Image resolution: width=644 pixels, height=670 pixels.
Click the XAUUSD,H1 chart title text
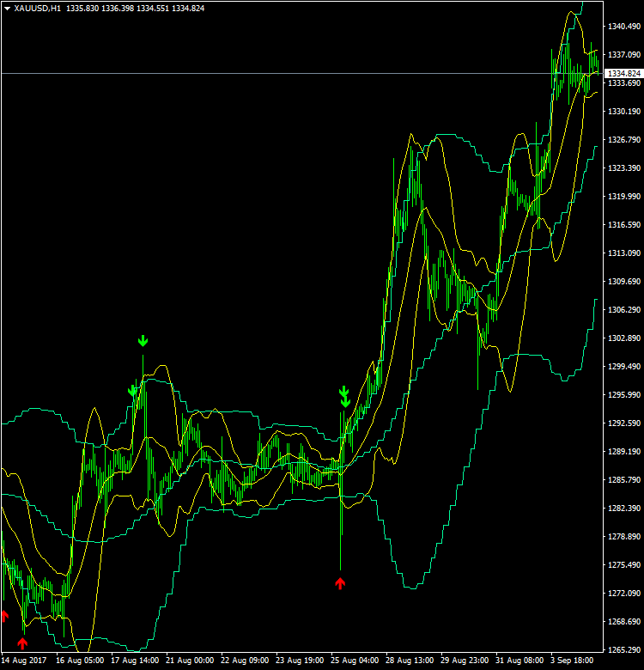(x=38, y=9)
